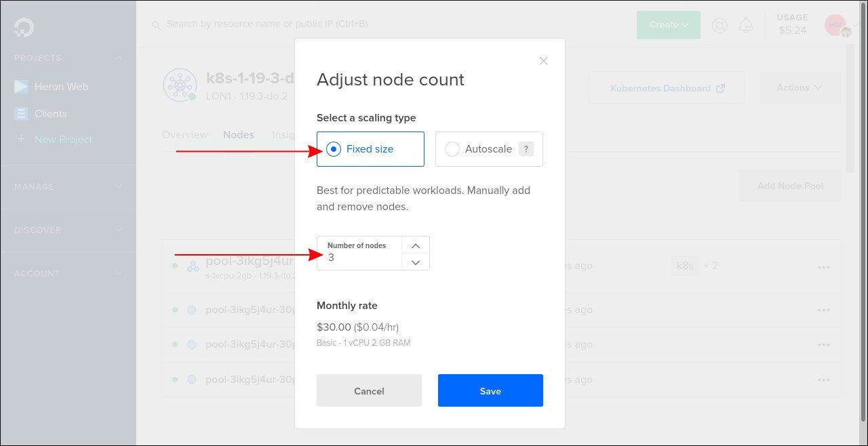Switch to the Nodes tab
This screenshot has height=446, width=868.
click(238, 134)
